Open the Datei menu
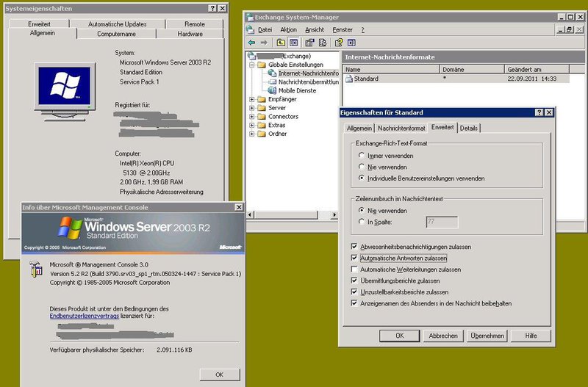The image size is (588, 387). pos(265,29)
